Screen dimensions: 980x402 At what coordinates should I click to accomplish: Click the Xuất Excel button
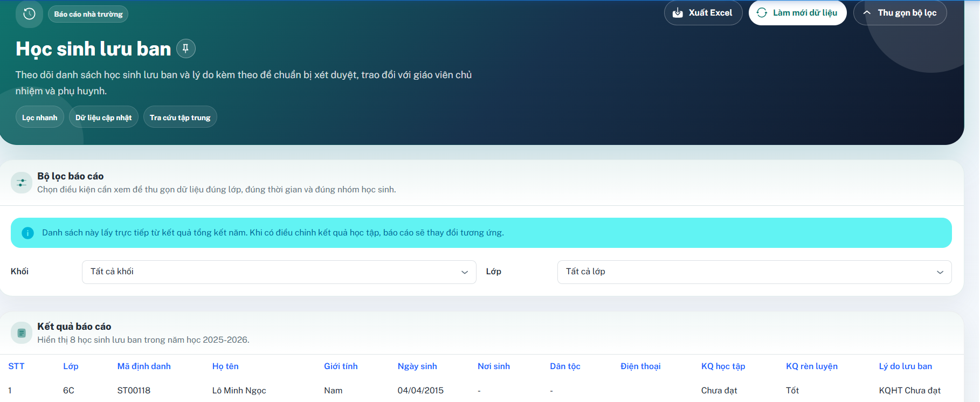point(703,13)
